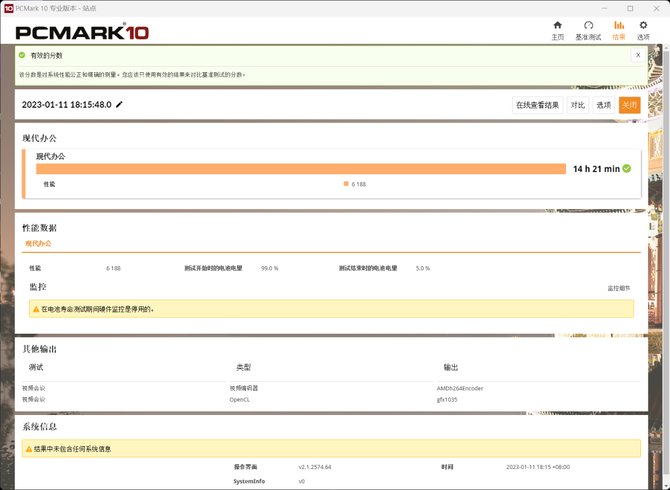Go to the Home (主页) page

pos(557,31)
